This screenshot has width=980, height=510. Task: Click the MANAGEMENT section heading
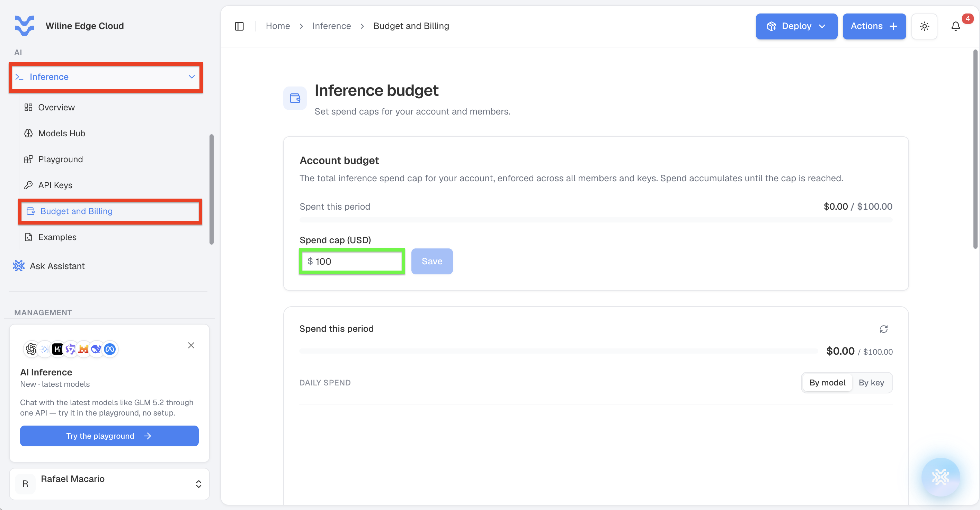click(43, 312)
